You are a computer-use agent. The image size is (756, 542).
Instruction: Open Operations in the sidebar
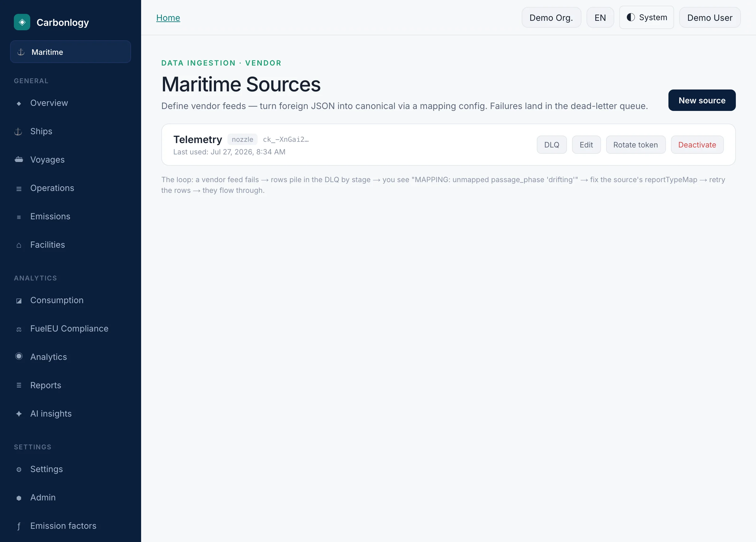pyautogui.click(x=70, y=188)
